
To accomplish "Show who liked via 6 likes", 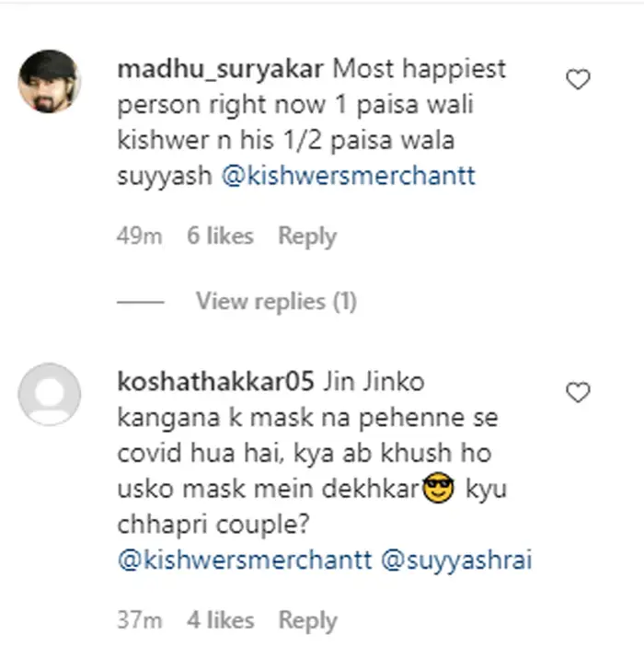I will click(x=221, y=237).
